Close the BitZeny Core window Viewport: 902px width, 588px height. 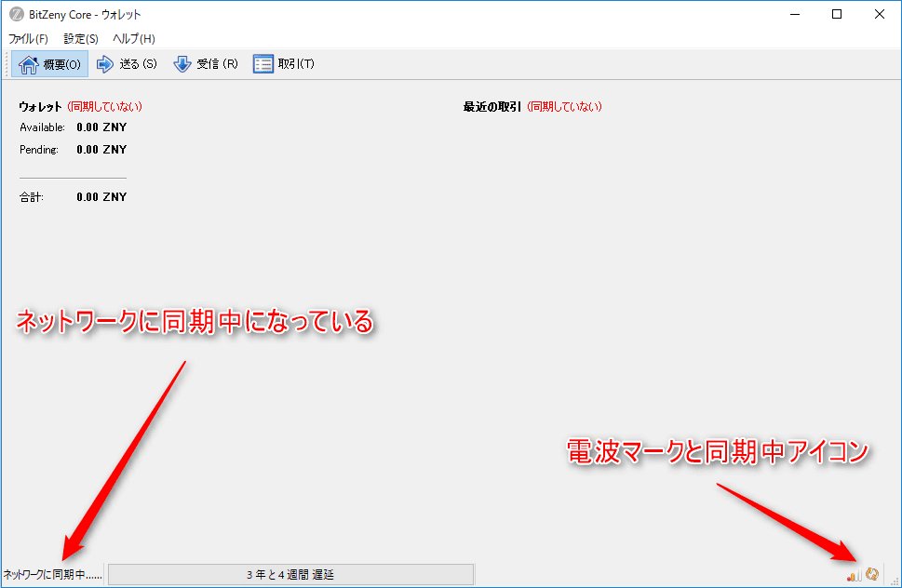pos(880,14)
